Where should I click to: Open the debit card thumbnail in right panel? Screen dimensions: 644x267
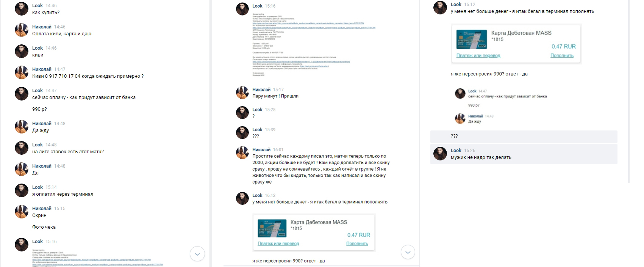click(472, 39)
